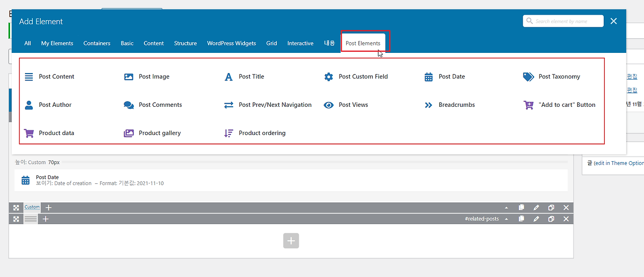Insert the Post Title element
644x277 pixels.
pos(244,77)
